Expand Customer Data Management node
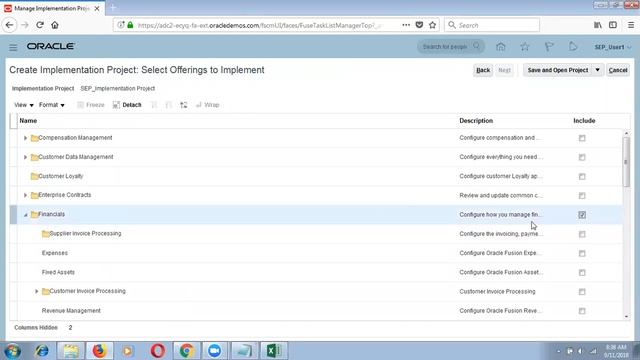Screen dimensions: 640x360 point(25,157)
